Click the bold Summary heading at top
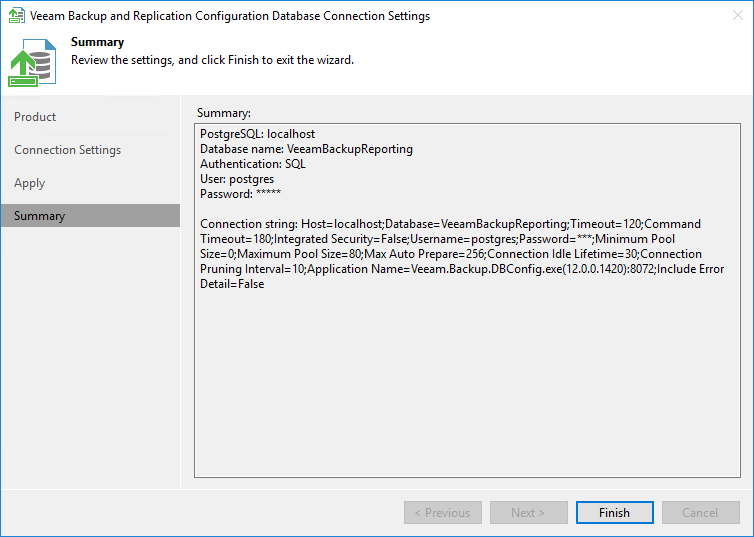Image resolution: width=754 pixels, height=537 pixels. (97, 42)
